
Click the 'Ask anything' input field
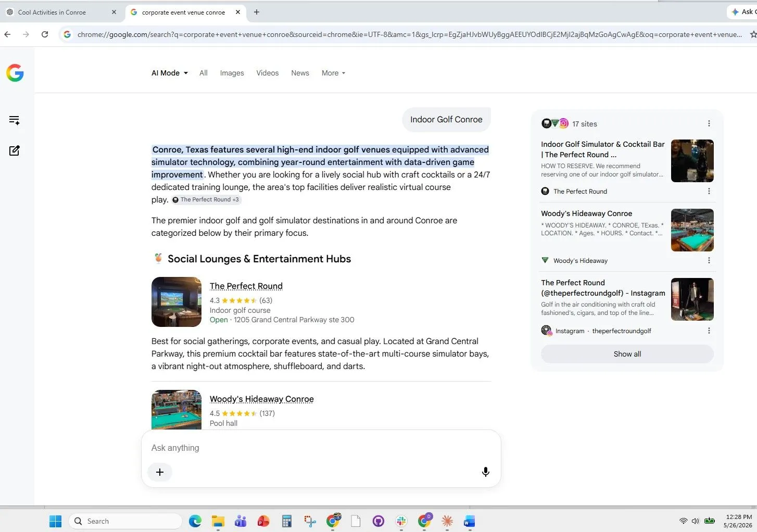(321, 448)
